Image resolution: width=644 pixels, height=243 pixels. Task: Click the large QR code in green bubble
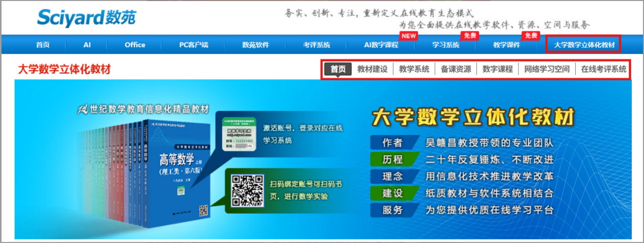click(247, 190)
